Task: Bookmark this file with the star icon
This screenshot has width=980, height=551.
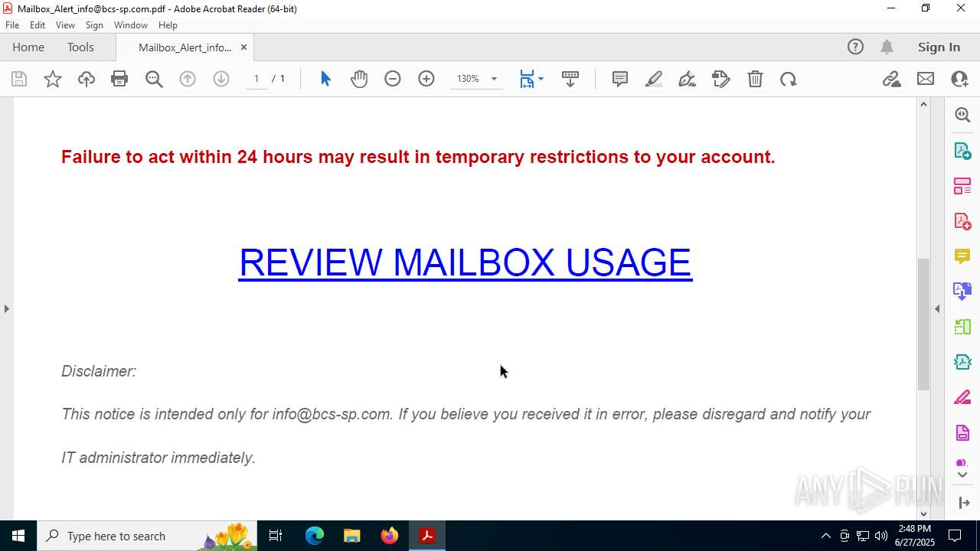Action: click(53, 79)
